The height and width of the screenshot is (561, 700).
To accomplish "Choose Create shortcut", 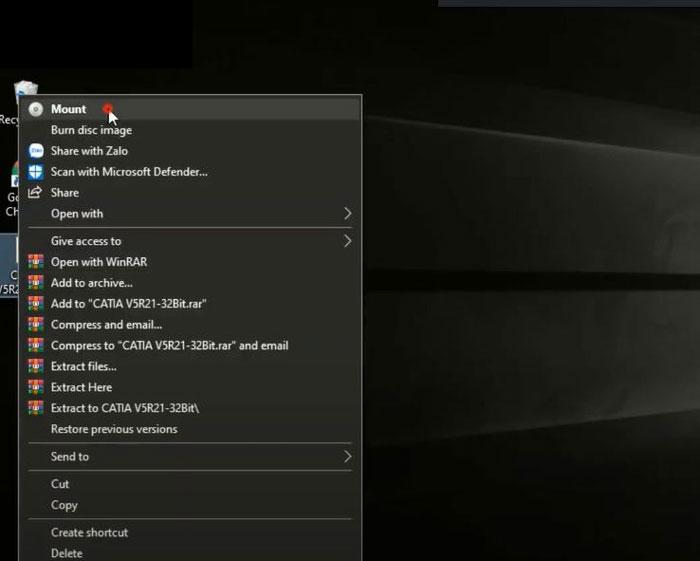I will tap(89, 533).
